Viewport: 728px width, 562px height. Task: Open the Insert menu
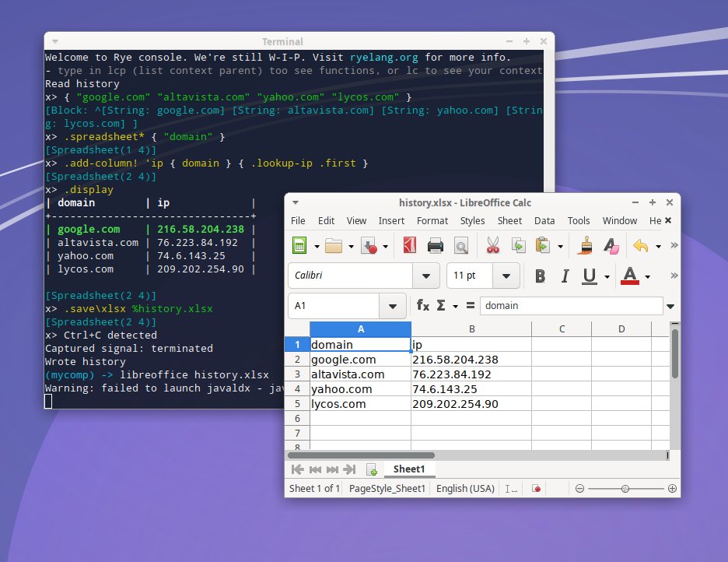391,220
